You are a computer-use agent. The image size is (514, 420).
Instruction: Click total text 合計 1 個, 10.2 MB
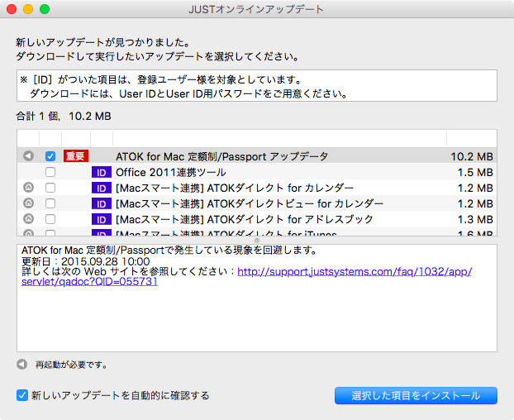point(64,116)
